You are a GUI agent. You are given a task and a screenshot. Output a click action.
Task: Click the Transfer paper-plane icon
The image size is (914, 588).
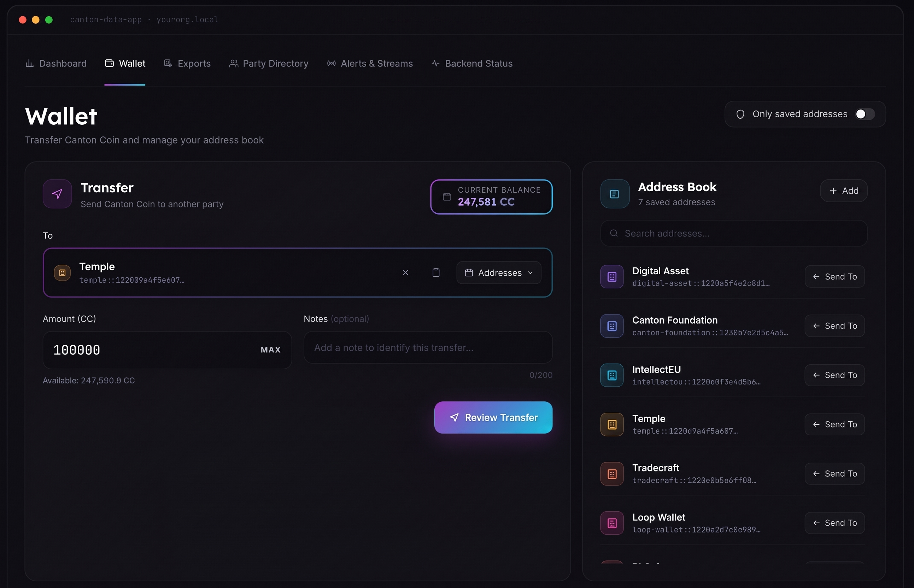click(x=57, y=194)
